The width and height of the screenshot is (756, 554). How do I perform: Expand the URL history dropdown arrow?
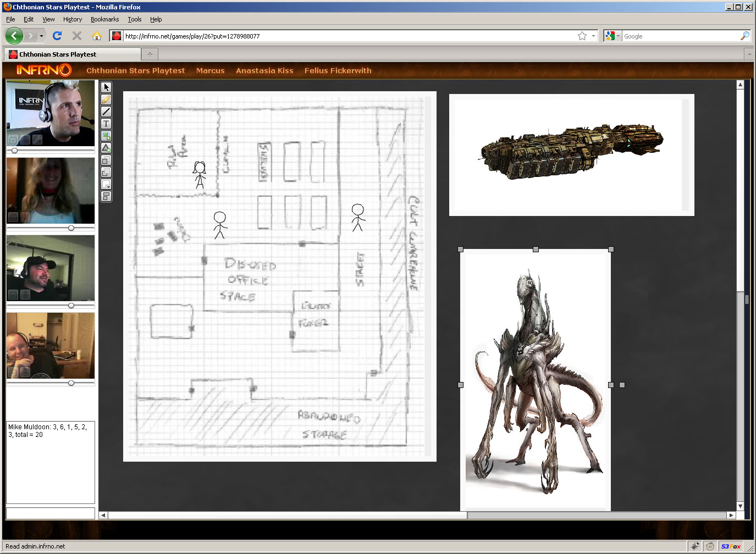tap(593, 36)
